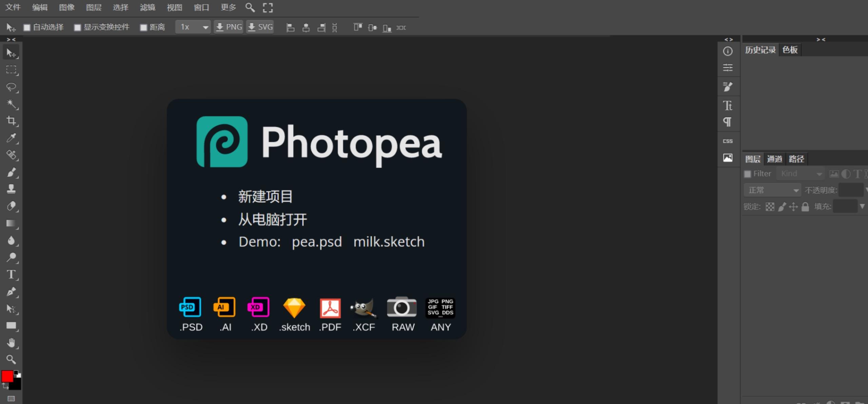Open the CSS panel icon

click(728, 141)
